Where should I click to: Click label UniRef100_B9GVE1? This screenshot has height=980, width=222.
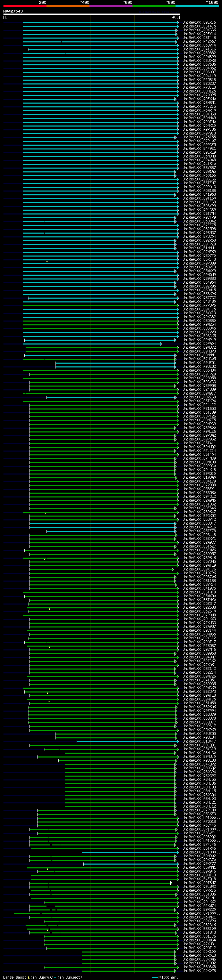click(x=199, y=833)
